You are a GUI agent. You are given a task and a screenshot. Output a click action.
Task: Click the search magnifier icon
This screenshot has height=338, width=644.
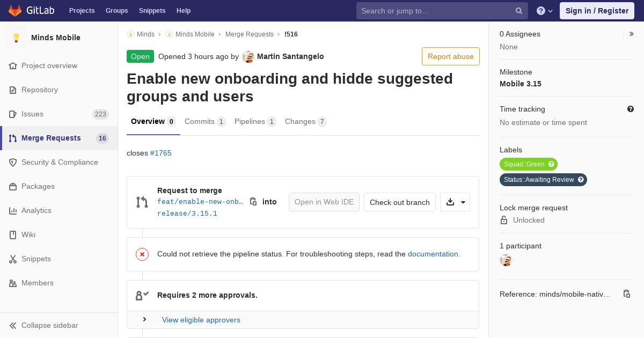click(x=519, y=11)
